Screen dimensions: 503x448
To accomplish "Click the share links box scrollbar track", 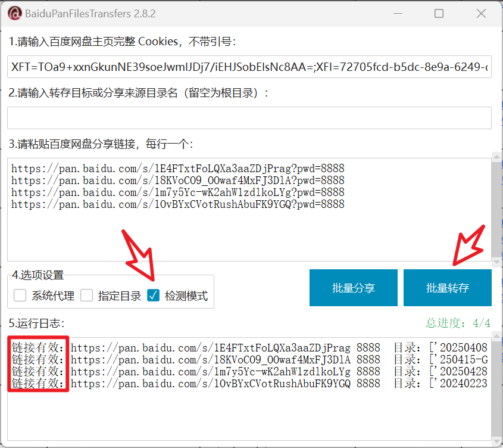I will point(496,209).
